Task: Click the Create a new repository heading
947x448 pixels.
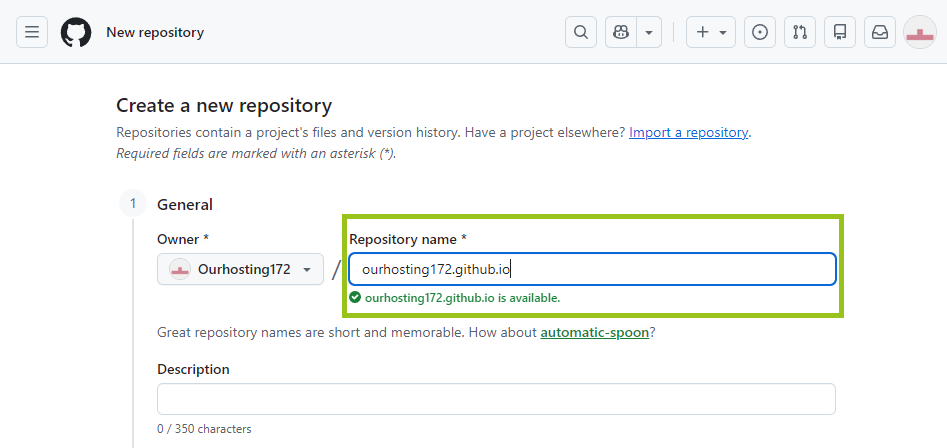Action: [224, 106]
